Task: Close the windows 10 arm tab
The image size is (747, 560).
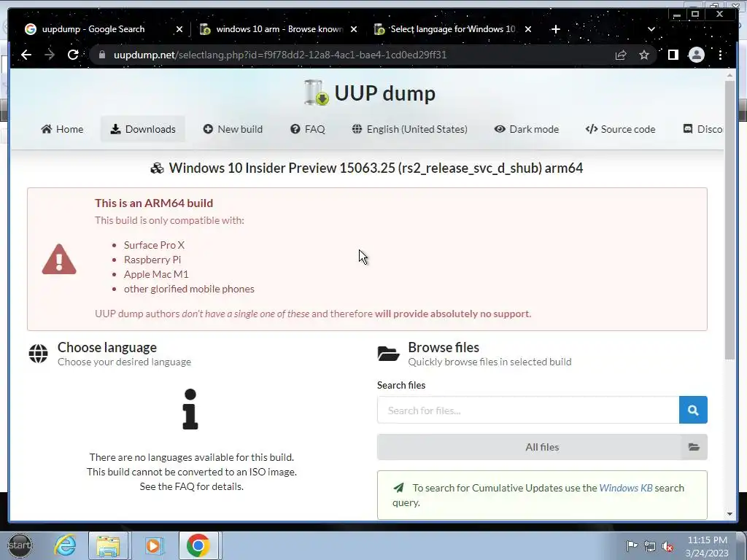Action: point(354,29)
